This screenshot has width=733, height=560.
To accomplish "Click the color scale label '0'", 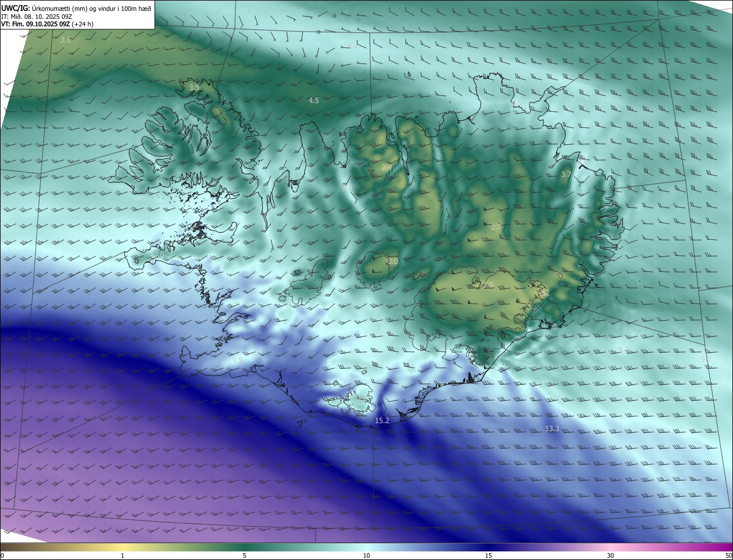I will point(2,555).
